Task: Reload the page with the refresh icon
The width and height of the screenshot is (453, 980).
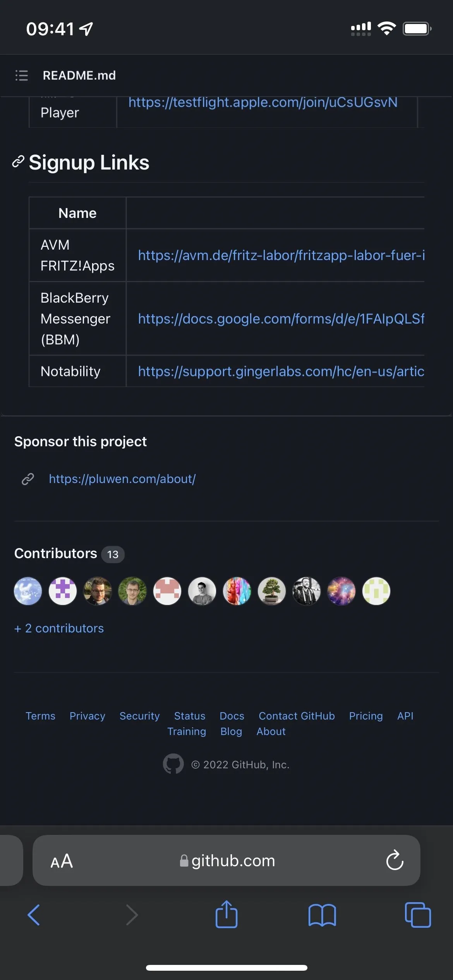Action: [x=395, y=860]
